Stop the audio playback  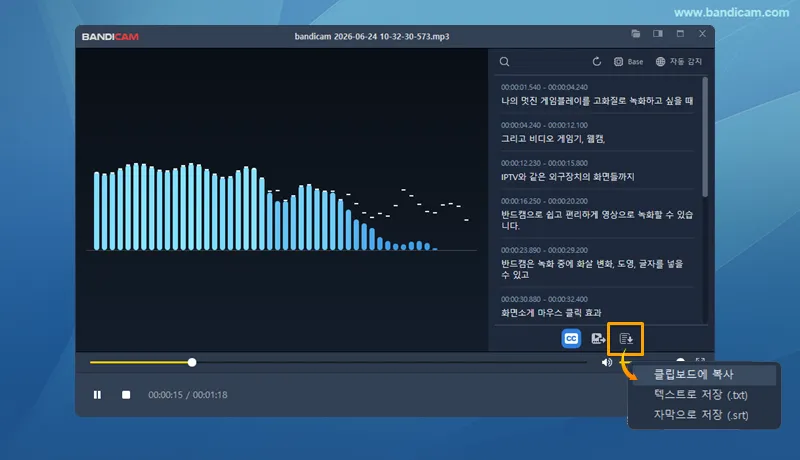point(126,395)
